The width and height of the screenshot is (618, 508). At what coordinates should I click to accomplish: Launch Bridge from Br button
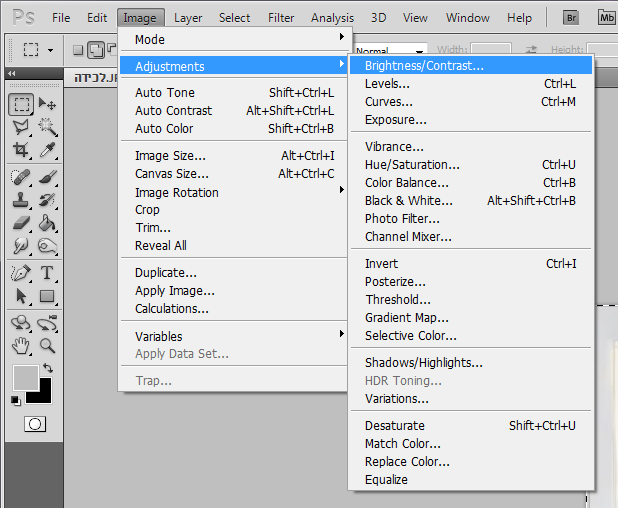tap(571, 18)
